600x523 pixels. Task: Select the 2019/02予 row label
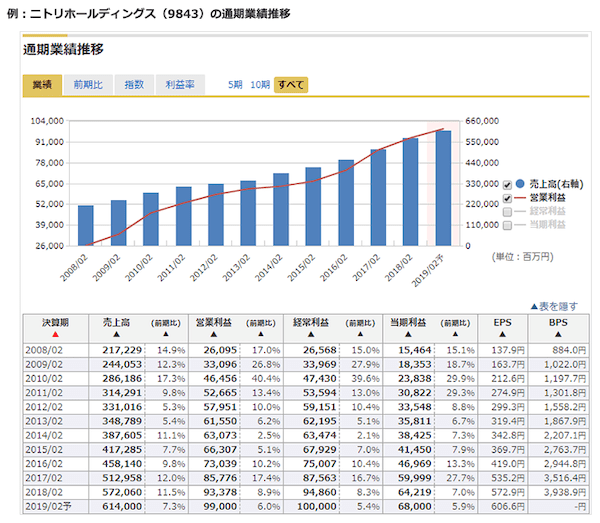pyautogui.click(x=48, y=507)
